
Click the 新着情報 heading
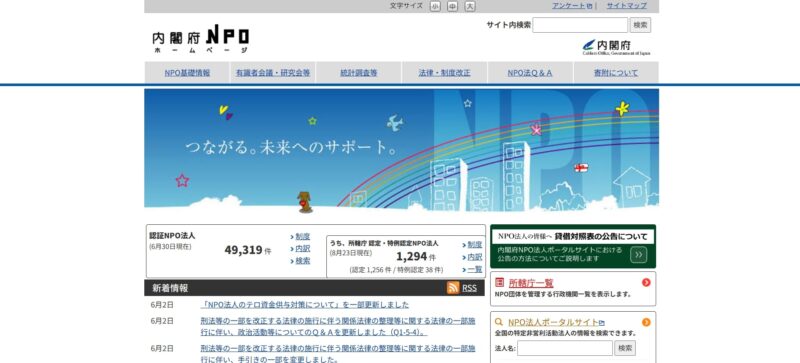(x=170, y=288)
